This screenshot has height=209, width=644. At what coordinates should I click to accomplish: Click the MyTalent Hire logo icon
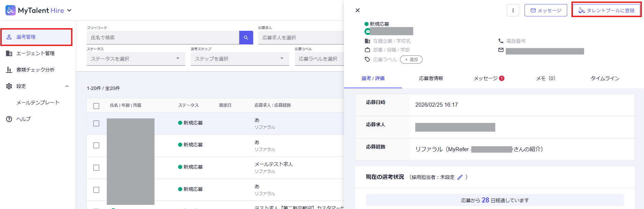pos(11,10)
